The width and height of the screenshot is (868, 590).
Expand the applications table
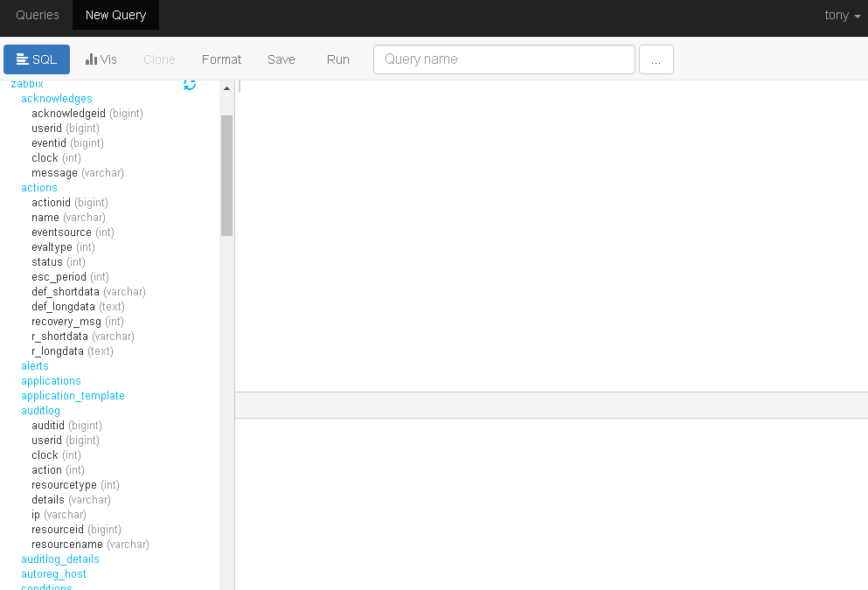[x=51, y=381]
